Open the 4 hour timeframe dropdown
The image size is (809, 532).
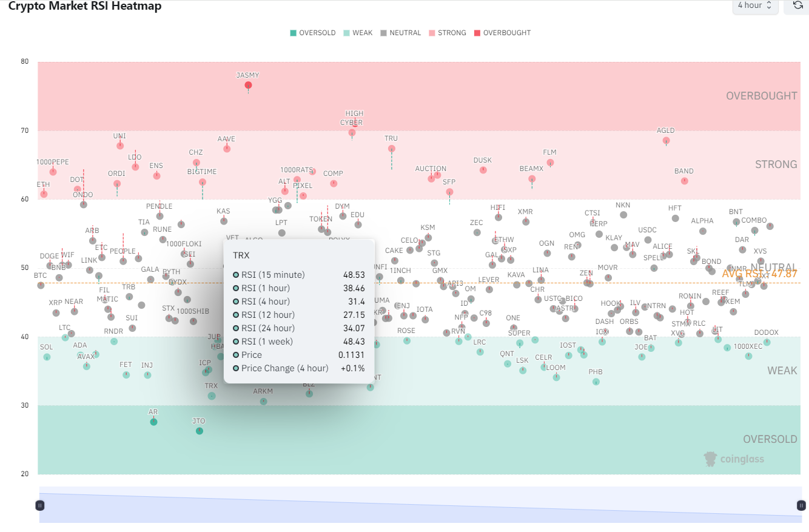coord(755,5)
